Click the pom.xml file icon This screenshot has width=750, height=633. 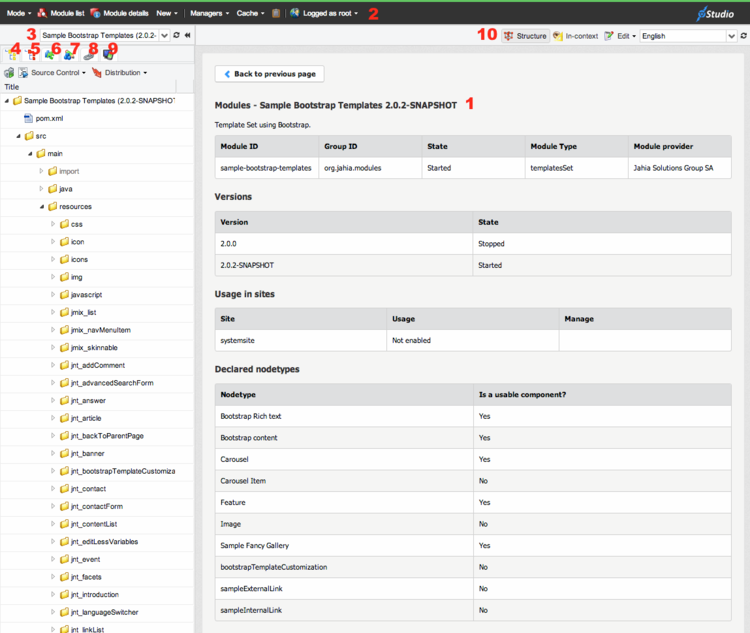point(28,118)
